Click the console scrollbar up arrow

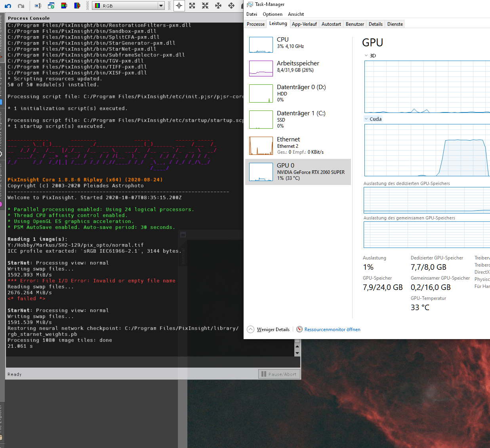297,347
